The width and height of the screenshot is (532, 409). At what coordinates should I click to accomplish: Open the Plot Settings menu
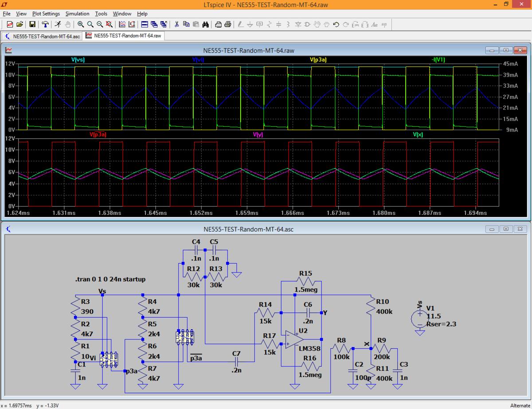(46, 14)
